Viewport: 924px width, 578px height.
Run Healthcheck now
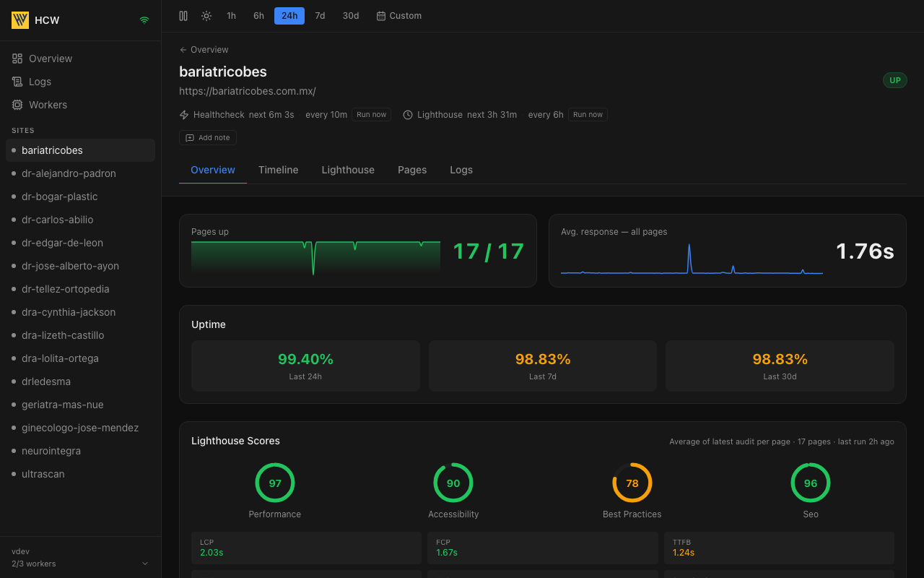[371, 114]
